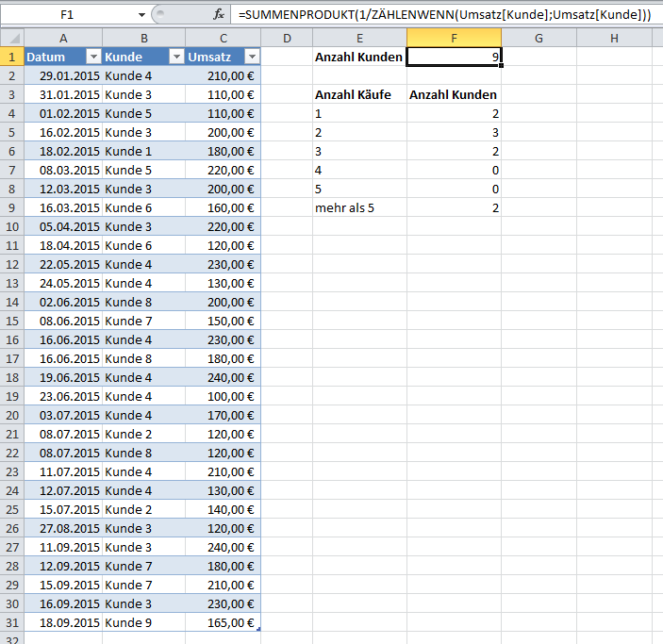
Task: Select column A header
Action: (63, 38)
